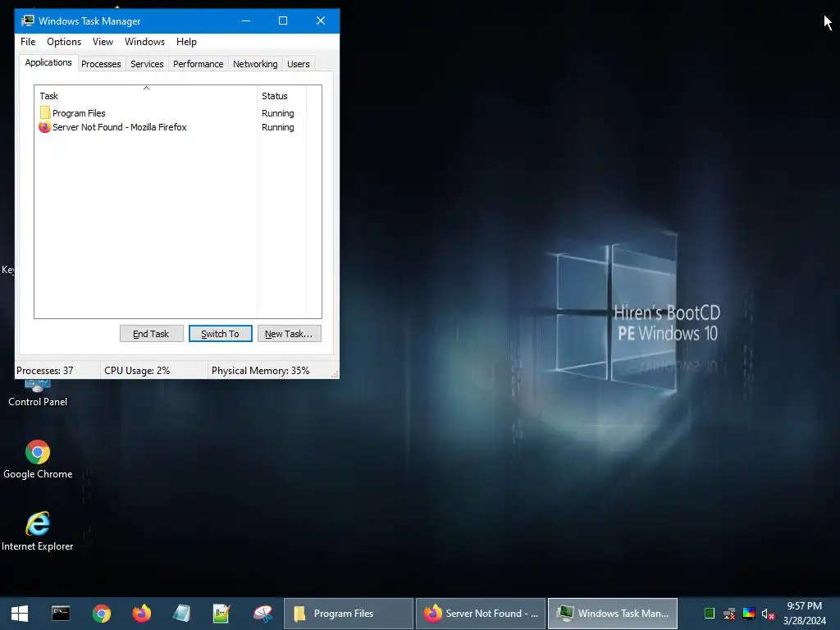Open the View menu
This screenshot has height=630, width=840.
coord(103,42)
